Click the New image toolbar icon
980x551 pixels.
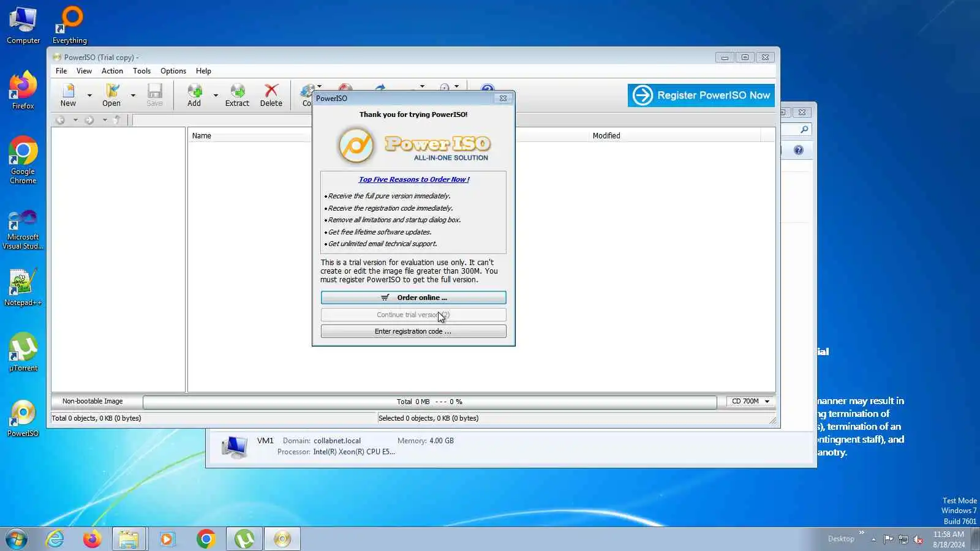point(68,94)
